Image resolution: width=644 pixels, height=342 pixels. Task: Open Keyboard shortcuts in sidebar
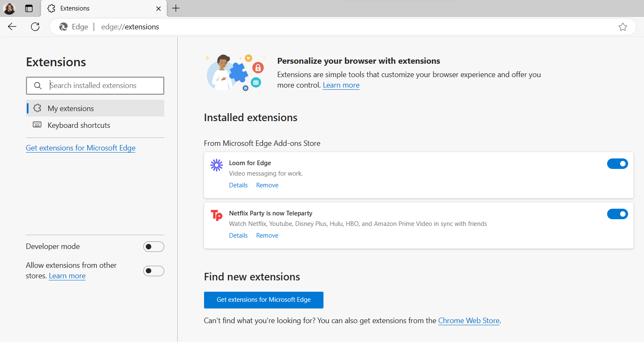pyautogui.click(x=95, y=125)
